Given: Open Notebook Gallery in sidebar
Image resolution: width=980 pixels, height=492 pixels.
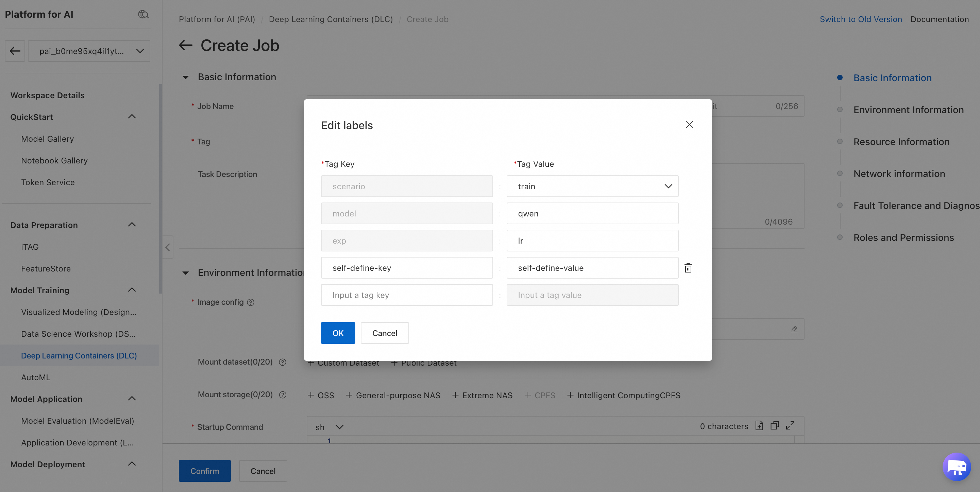Looking at the screenshot, I should (54, 160).
